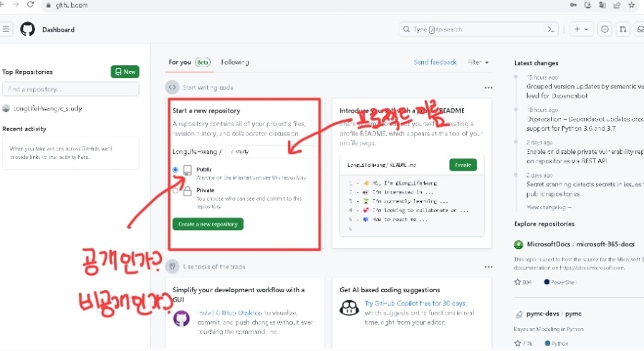The height and width of the screenshot is (351, 644).
Task: Click the pymc-devs avatar icon
Action: [x=519, y=314]
